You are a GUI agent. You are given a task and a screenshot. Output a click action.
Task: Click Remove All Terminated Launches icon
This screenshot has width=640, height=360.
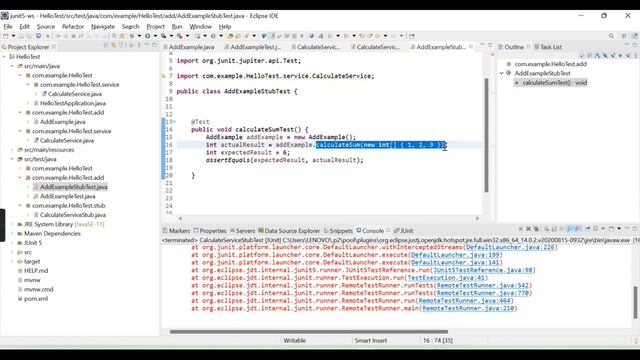[536, 229]
